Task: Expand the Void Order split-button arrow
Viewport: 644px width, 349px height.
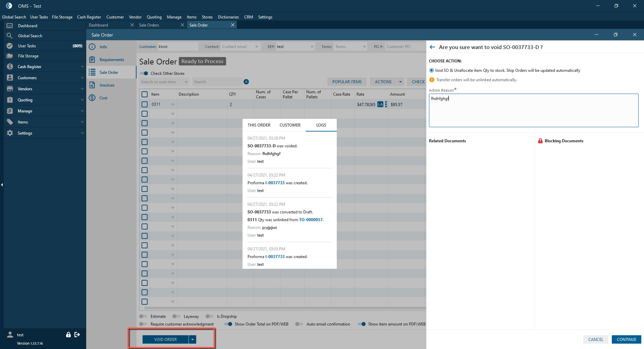Action: point(193,340)
